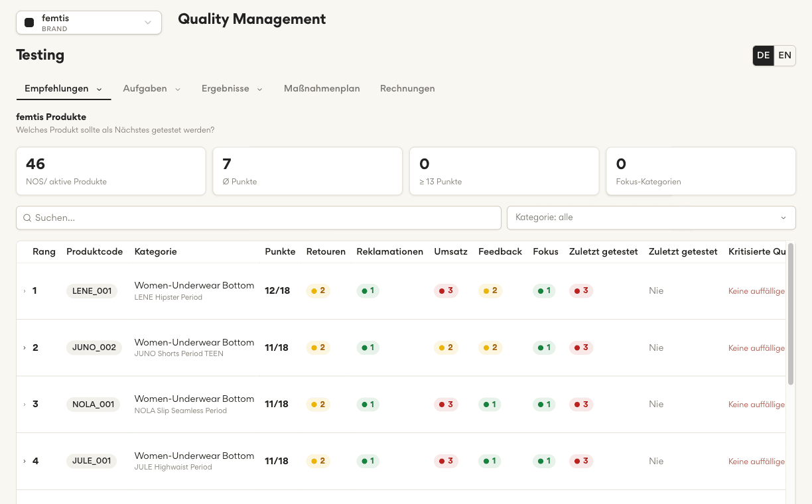Expand row 3 NOLA_001 chevron
Image resolution: width=812 pixels, height=504 pixels.
coord(25,405)
